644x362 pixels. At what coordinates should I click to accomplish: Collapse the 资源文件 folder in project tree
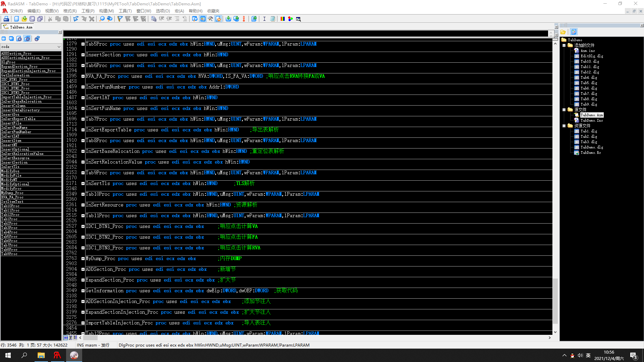(564, 126)
